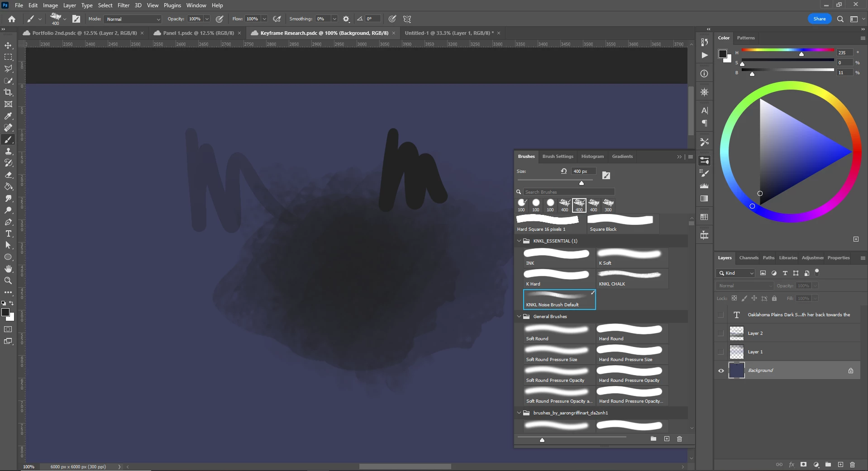Select the Eraser tool
Screen dimensions: 868x471
coord(8,175)
